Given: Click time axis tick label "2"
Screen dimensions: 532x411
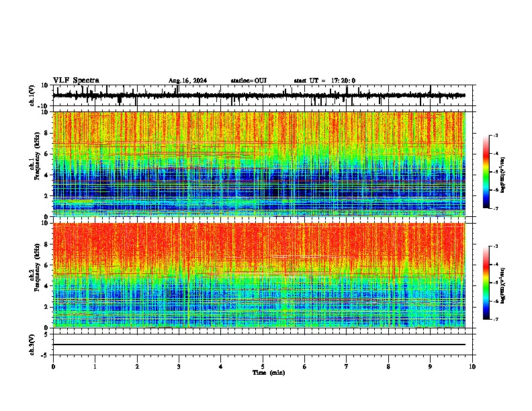Looking at the screenshot, I should [x=137, y=367].
